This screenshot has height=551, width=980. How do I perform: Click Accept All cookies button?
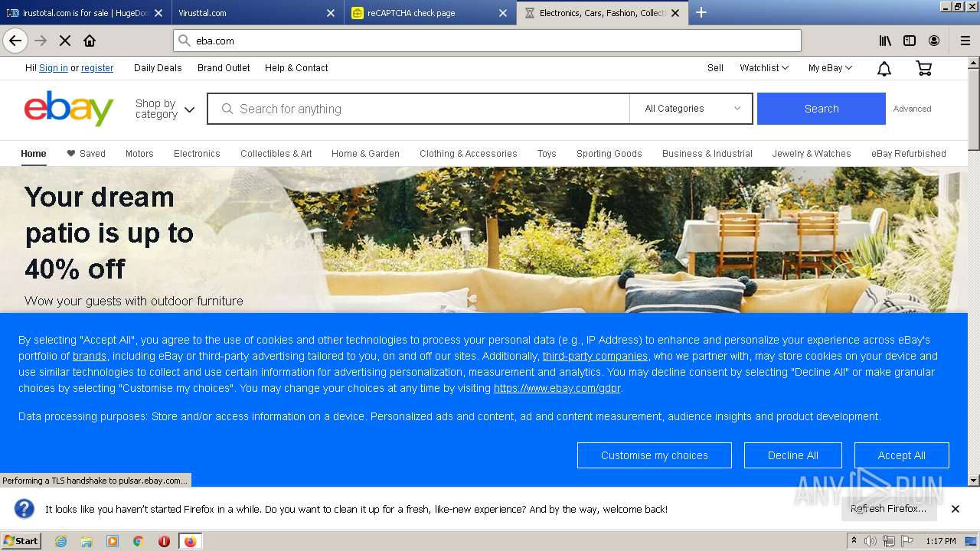(x=902, y=455)
